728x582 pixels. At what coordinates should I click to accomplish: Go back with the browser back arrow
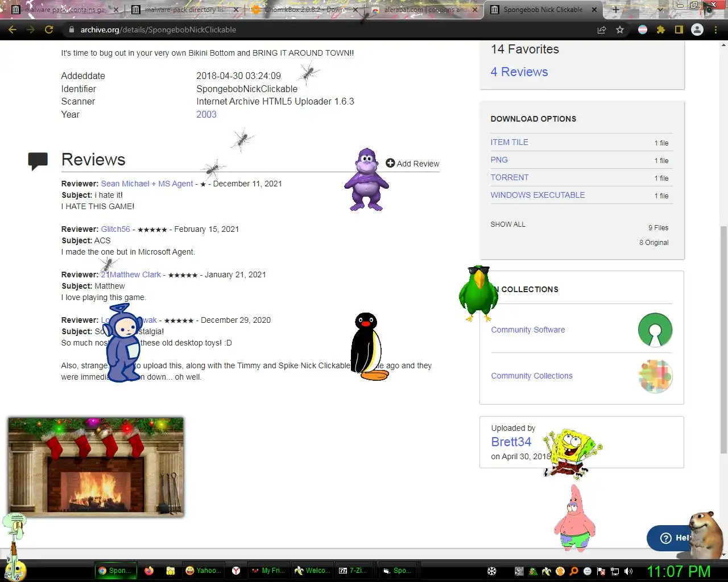13,30
